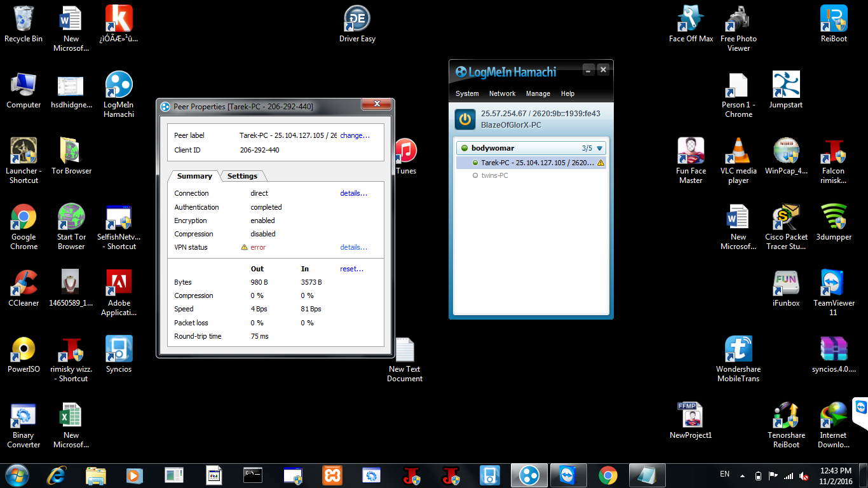Open iFunbox desktop icon
The image size is (868, 488).
[x=786, y=288]
